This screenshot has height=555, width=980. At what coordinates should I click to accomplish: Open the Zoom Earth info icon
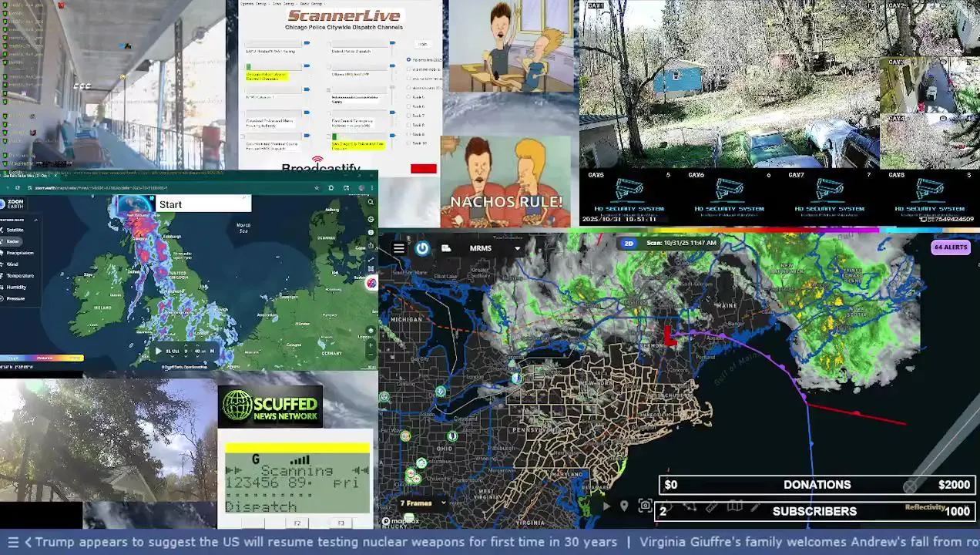pyautogui.click(x=371, y=232)
